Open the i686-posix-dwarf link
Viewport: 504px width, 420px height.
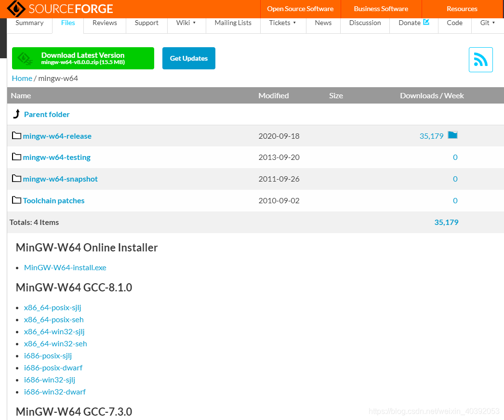click(x=53, y=368)
